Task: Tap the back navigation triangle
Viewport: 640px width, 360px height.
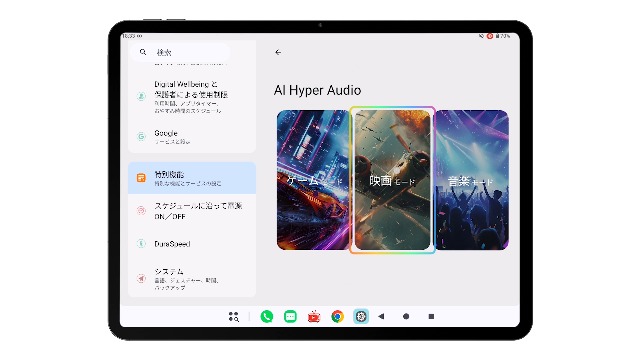Action: click(x=381, y=316)
